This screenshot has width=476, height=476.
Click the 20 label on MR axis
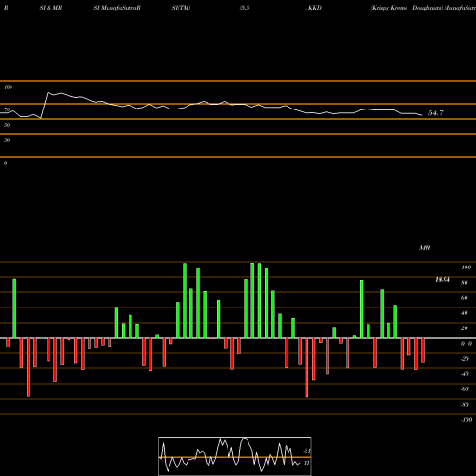465,328
